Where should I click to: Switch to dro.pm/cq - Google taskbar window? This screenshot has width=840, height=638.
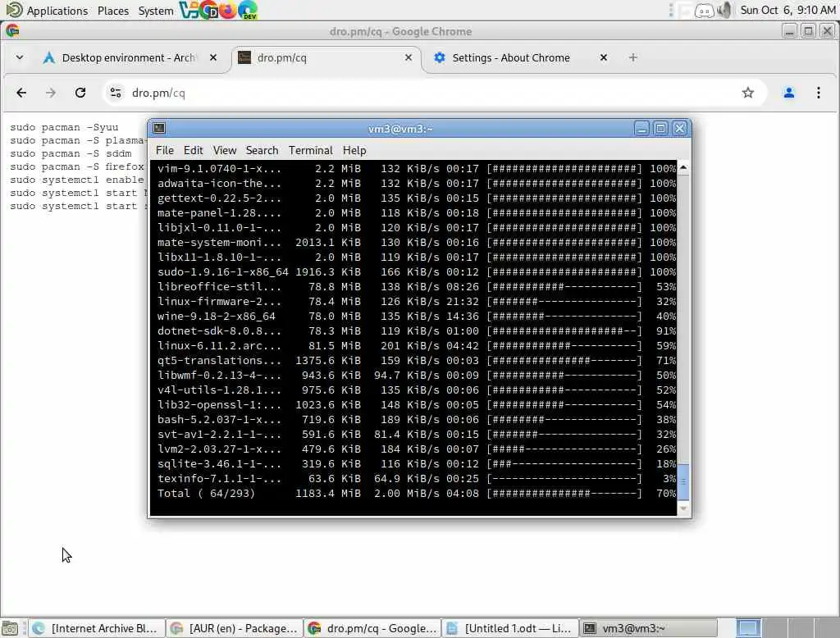[x=373, y=628]
